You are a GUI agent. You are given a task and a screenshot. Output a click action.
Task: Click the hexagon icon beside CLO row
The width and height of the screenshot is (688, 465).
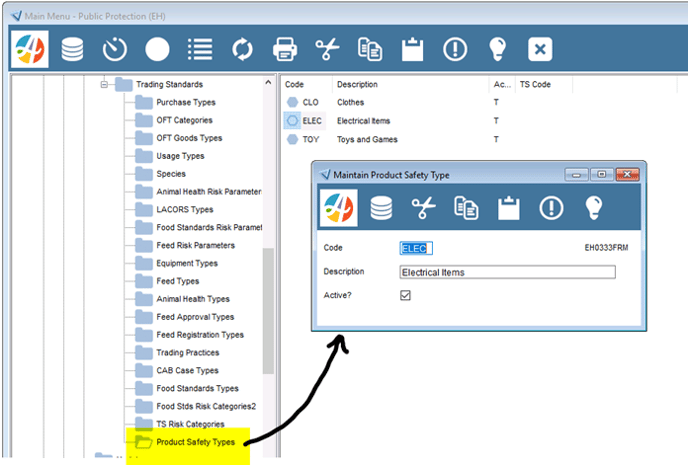tap(292, 102)
